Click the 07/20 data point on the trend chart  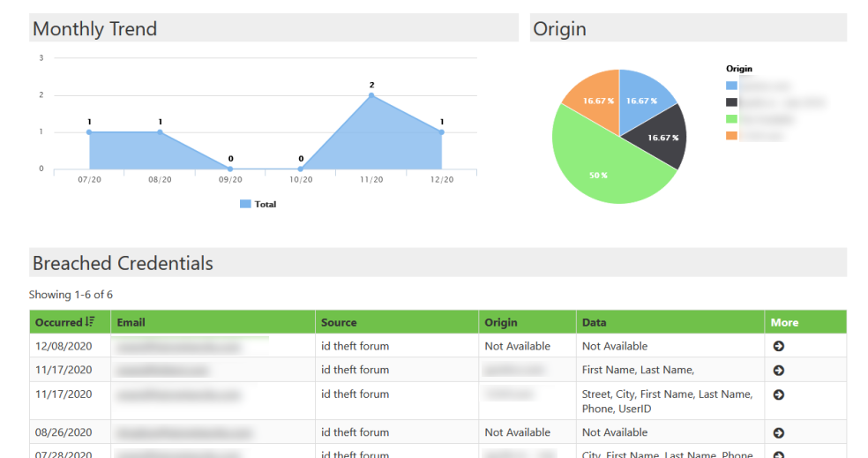coord(89,132)
